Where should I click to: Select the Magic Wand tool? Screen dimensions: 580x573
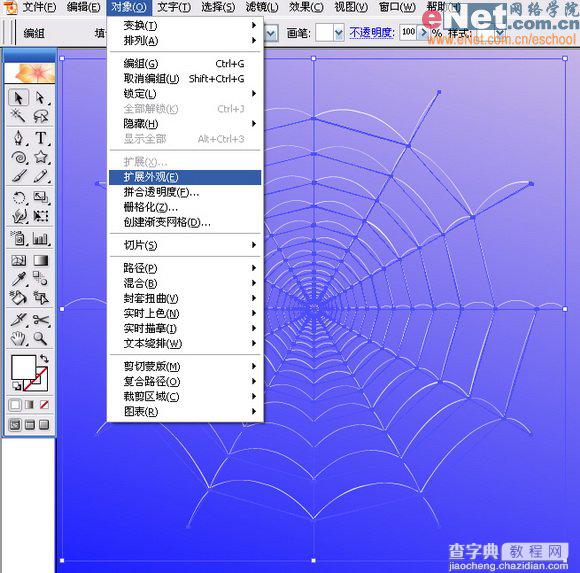click(x=18, y=117)
